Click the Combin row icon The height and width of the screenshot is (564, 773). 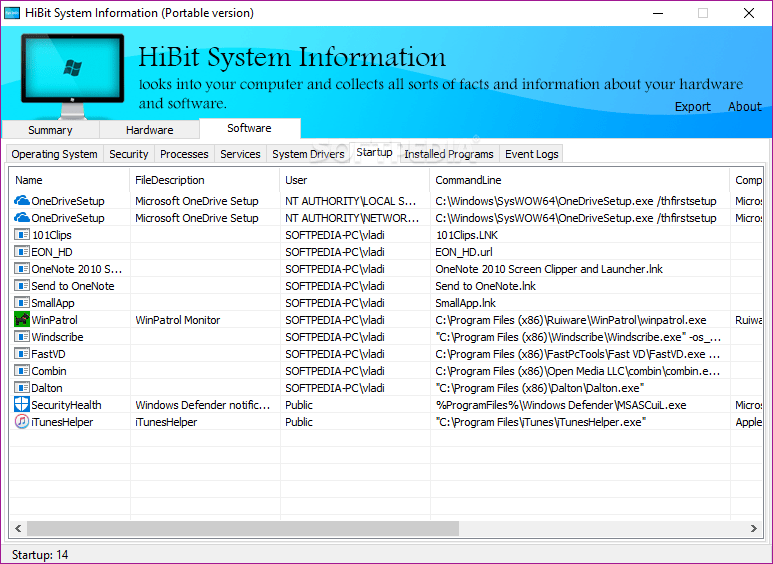tap(22, 371)
